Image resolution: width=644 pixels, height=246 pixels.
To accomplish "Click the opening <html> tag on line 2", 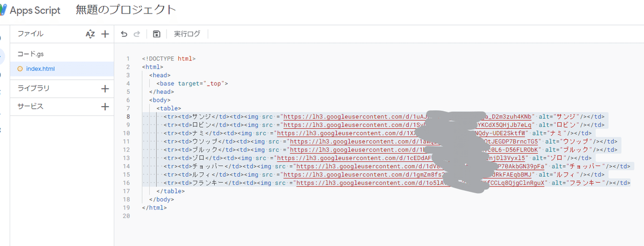I will pyautogui.click(x=152, y=66).
